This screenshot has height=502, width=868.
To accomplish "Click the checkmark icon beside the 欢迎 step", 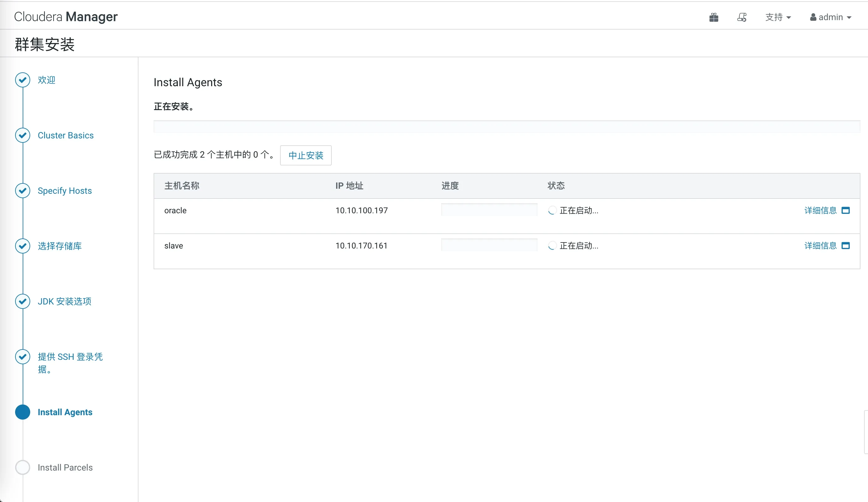I will pyautogui.click(x=22, y=80).
